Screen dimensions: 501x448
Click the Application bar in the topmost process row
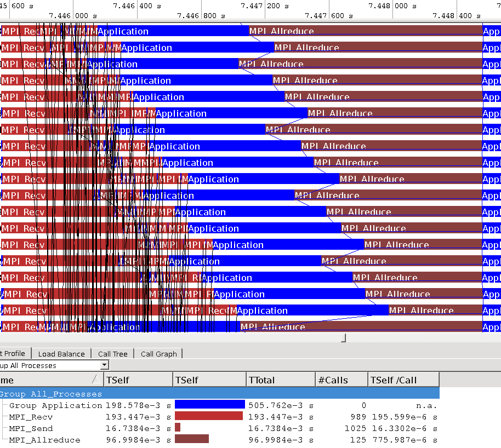[x=173, y=31]
